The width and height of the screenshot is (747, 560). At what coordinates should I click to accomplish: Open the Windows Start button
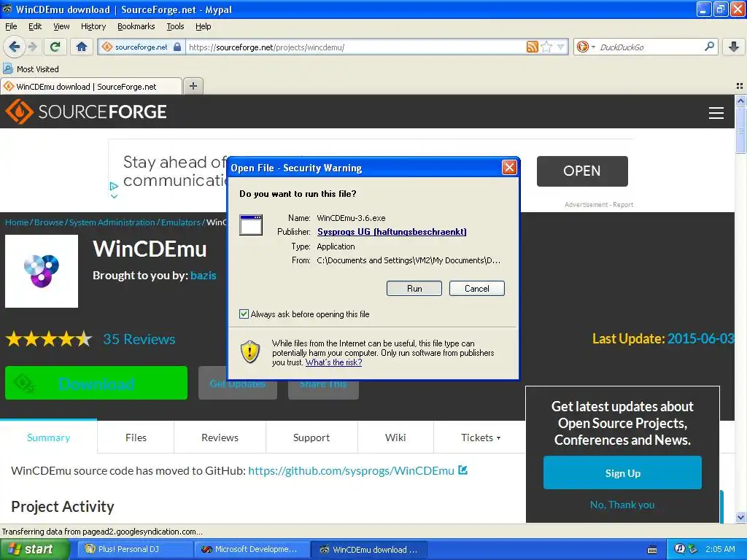[x=34, y=549]
